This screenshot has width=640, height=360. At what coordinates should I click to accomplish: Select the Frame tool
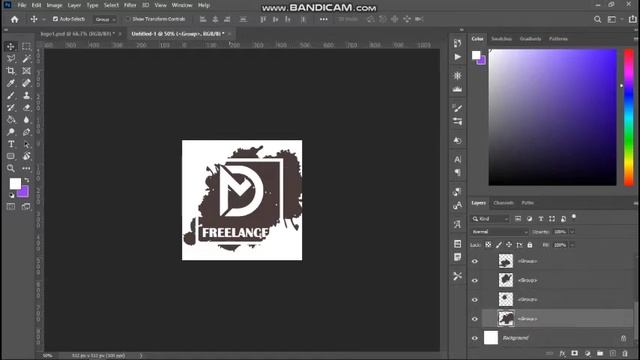coord(27,71)
